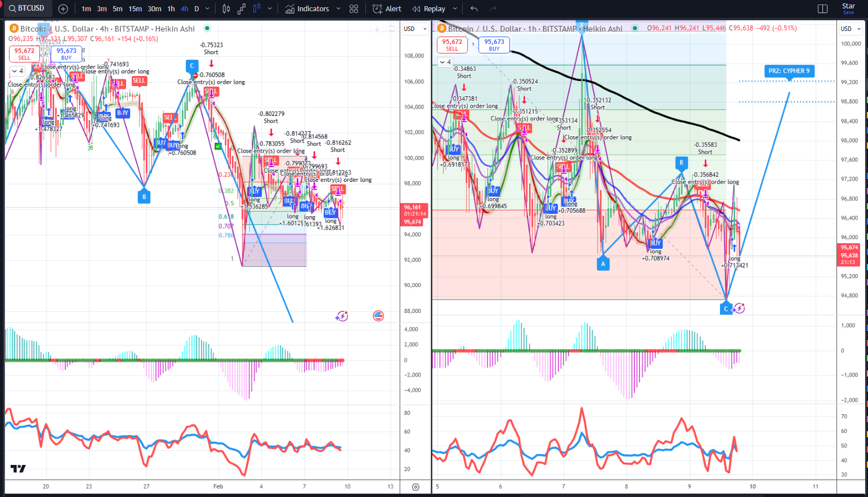
Task: Expand the favorite indicators dropdown arrow
Action: click(338, 8)
